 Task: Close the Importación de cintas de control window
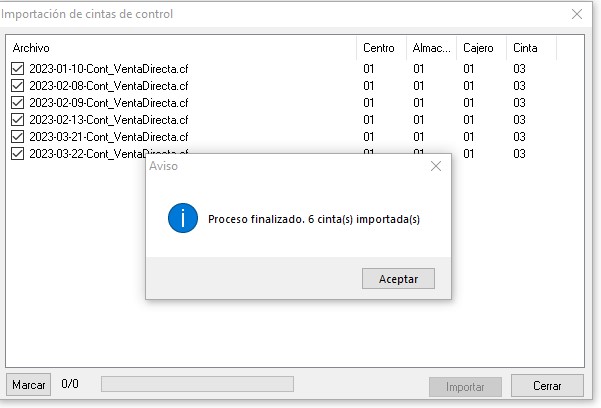coord(577,14)
